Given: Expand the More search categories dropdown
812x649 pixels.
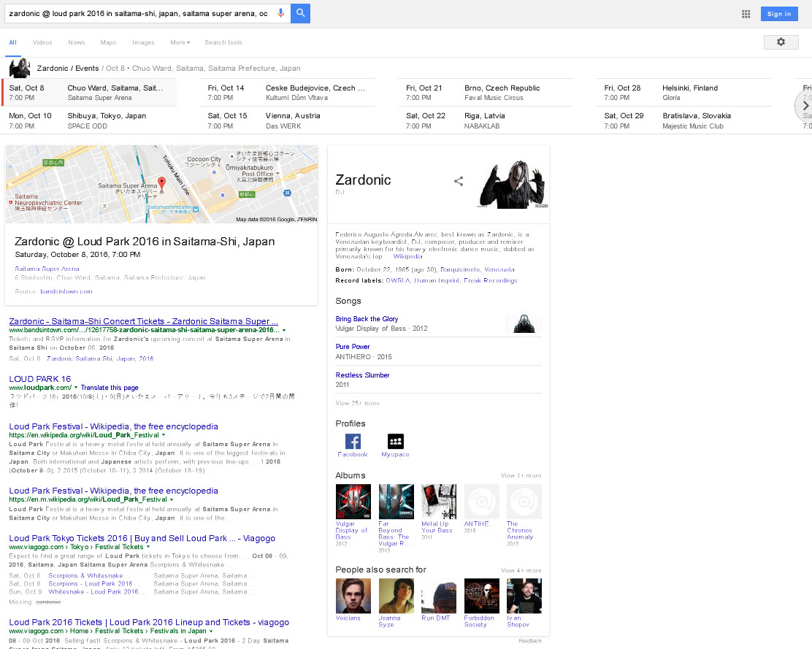Looking at the screenshot, I should (180, 42).
